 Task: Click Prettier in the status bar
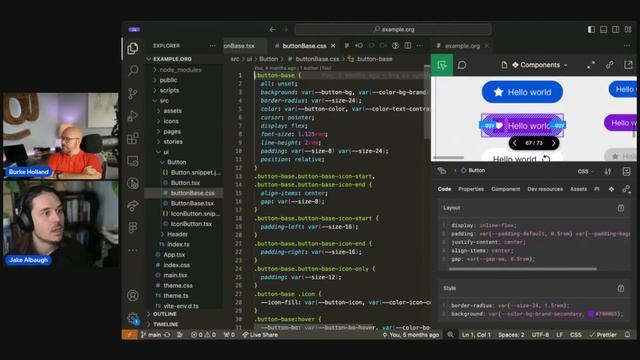pos(603,335)
